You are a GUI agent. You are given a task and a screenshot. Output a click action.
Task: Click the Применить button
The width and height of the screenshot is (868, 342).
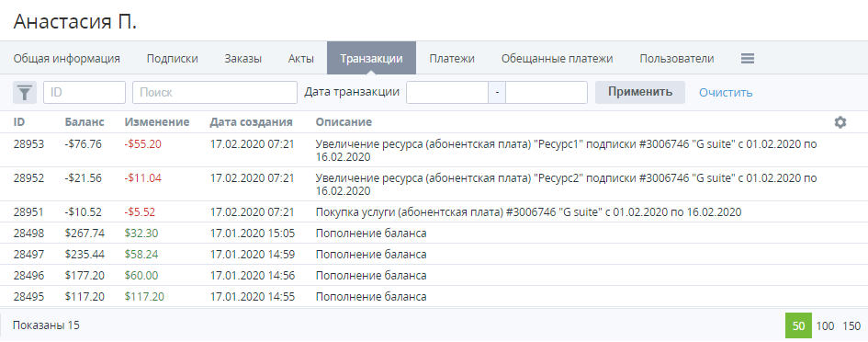[640, 92]
